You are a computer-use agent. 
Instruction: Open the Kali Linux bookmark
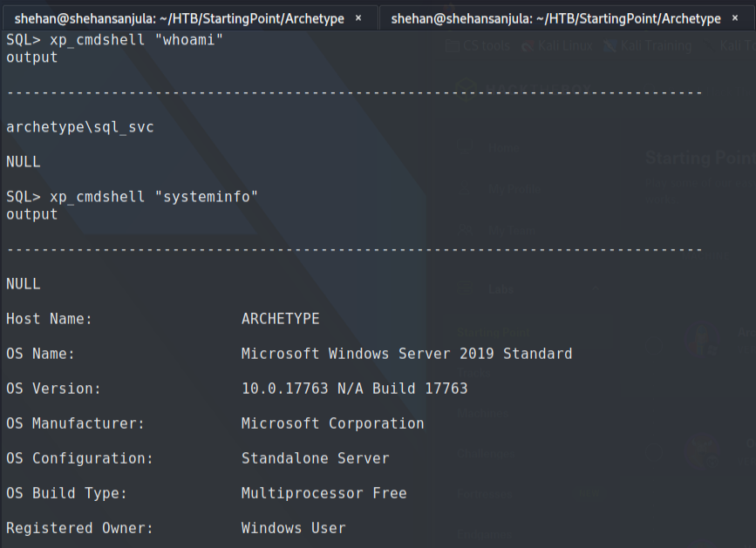[558, 46]
